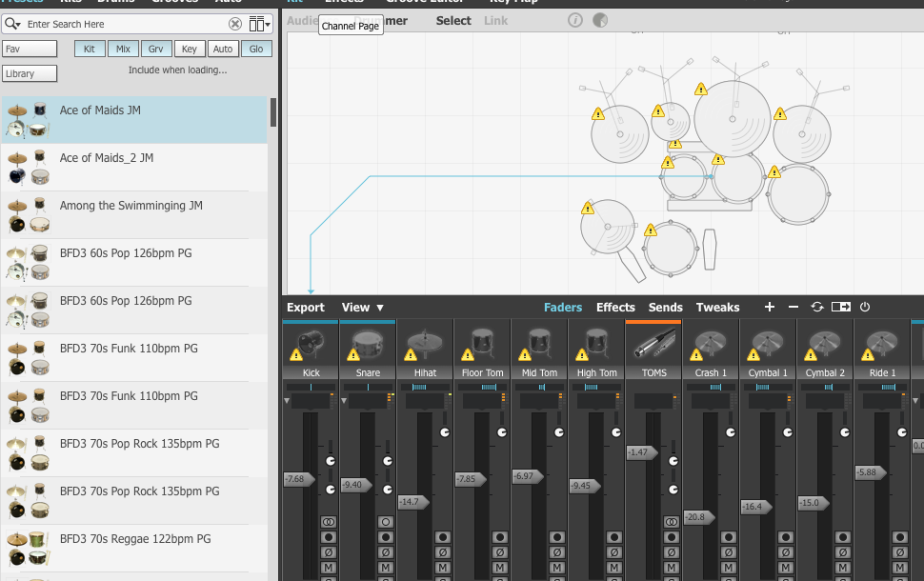Load the Ace of Maids_2 JM preset
924x581 pixels.
pyautogui.click(x=133, y=168)
